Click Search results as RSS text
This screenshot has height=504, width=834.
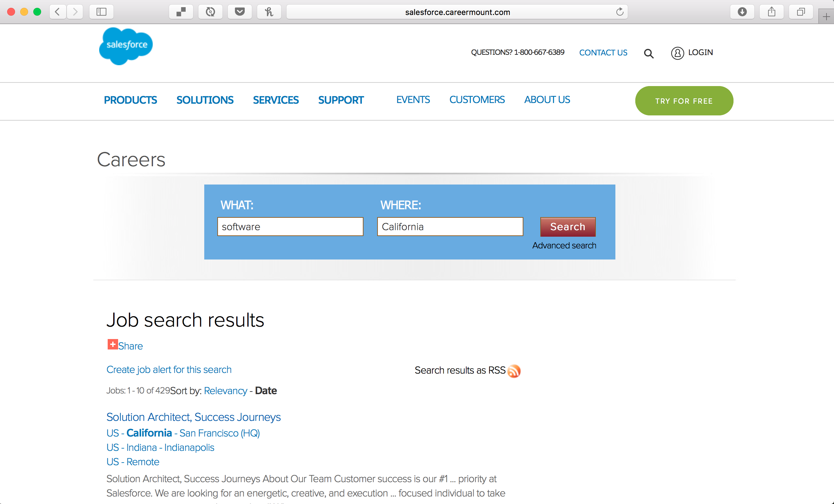click(x=460, y=370)
